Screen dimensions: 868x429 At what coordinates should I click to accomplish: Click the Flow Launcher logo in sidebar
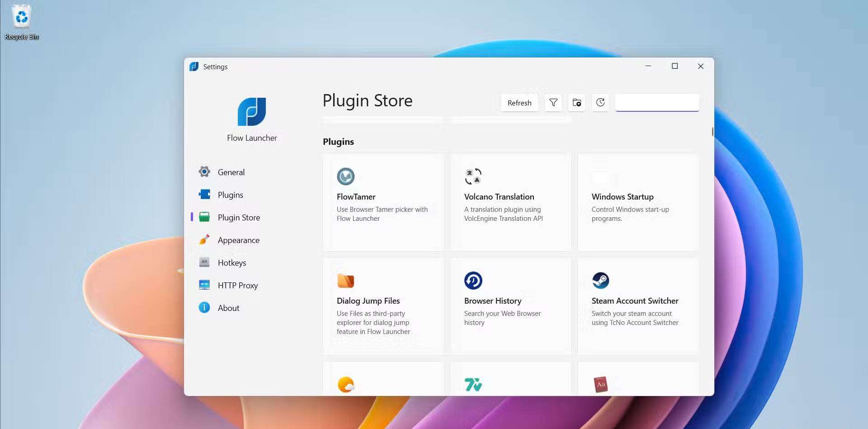252,112
